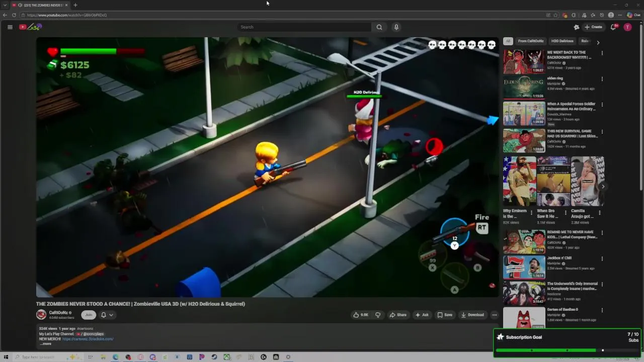Open options for Special Forces Soldier video
Screen dimensions: 644x362
pos(602,105)
